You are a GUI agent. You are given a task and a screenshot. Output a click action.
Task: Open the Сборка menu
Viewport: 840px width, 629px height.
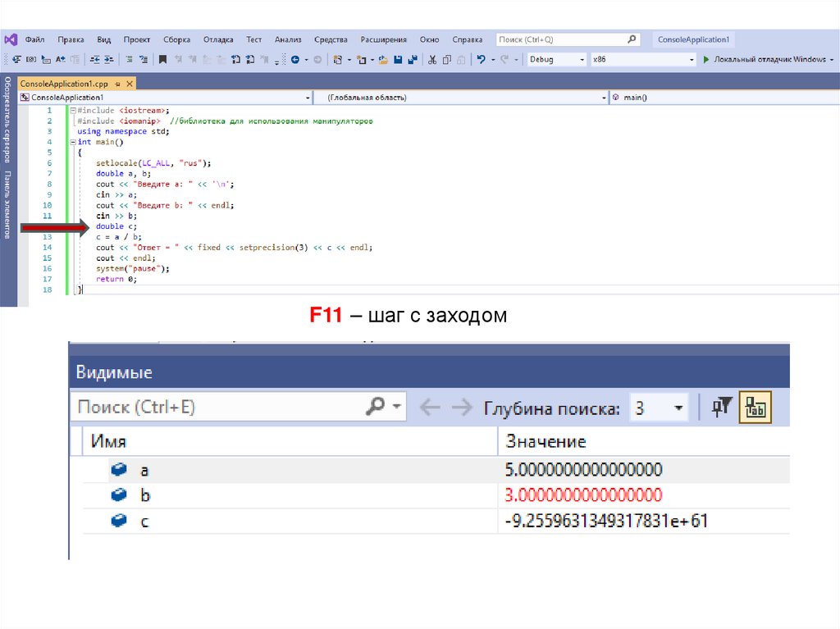pyautogui.click(x=176, y=39)
